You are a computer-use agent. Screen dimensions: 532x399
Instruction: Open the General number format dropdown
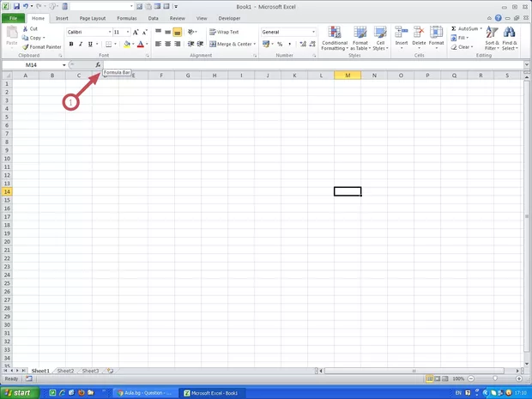[313, 33]
